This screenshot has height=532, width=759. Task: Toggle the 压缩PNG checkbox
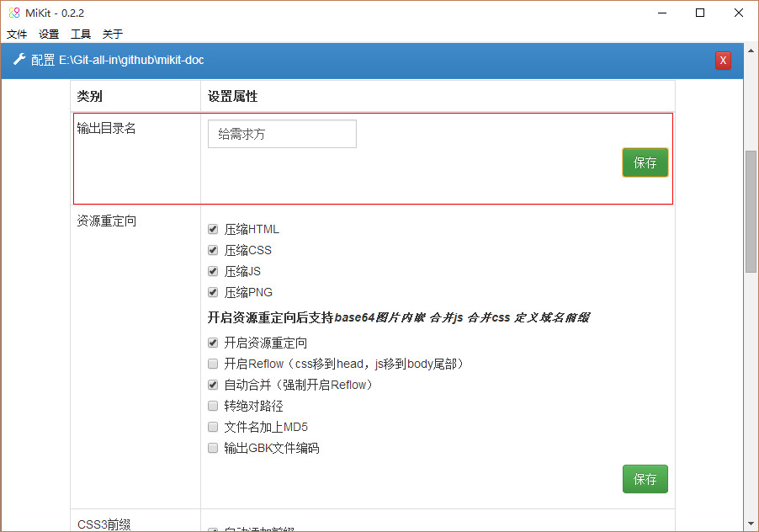(213, 292)
